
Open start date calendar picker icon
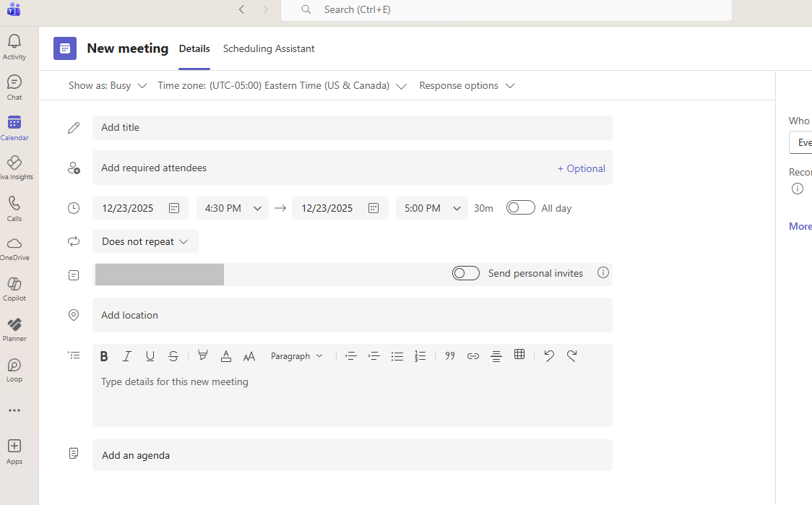174,208
